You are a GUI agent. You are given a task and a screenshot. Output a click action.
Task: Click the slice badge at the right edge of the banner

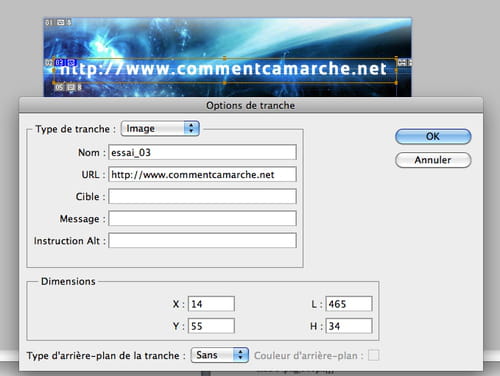(x=405, y=62)
